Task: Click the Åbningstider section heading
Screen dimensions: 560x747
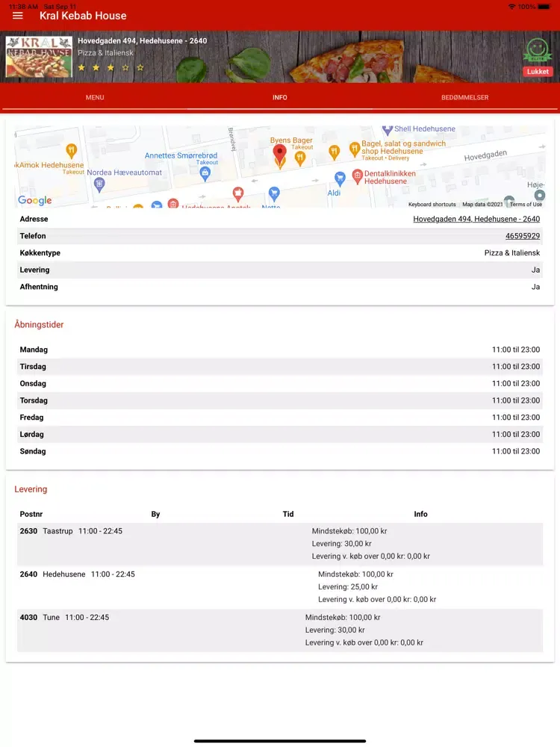Action: pos(39,324)
